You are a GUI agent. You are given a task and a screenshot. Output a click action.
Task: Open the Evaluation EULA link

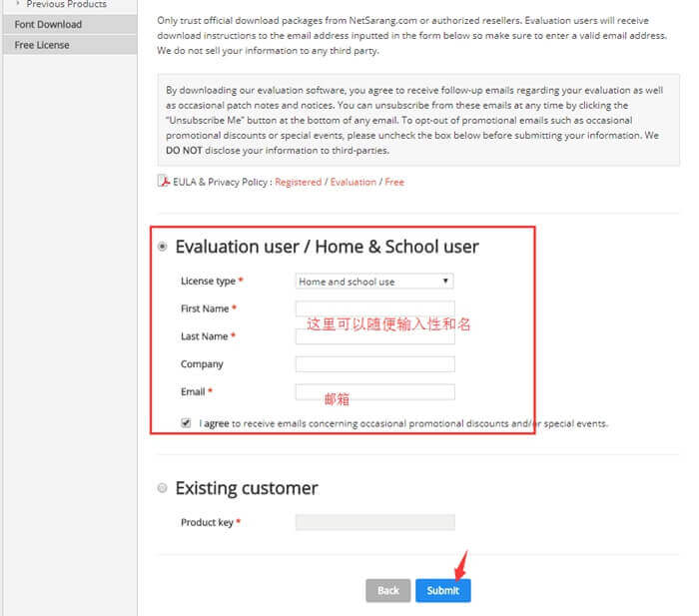(353, 182)
